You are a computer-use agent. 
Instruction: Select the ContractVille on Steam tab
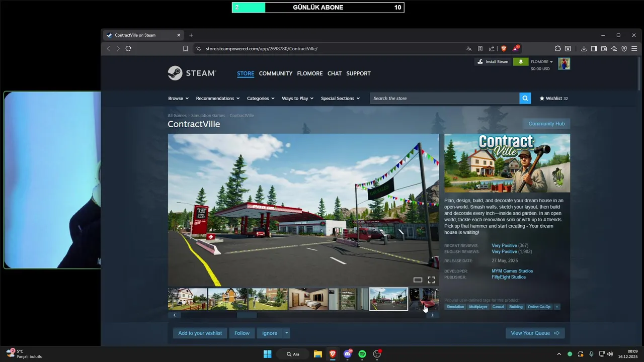pos(143,35)
